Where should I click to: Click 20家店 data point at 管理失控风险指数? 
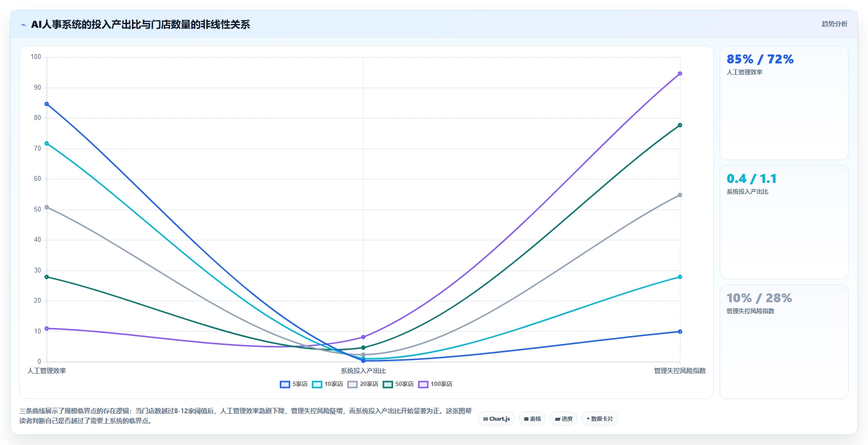click(x=680, y=195)
